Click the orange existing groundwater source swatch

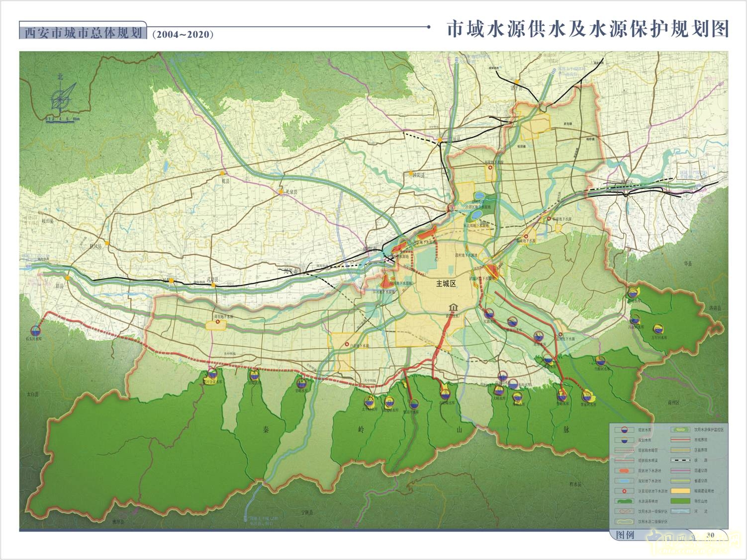(623, 471)
